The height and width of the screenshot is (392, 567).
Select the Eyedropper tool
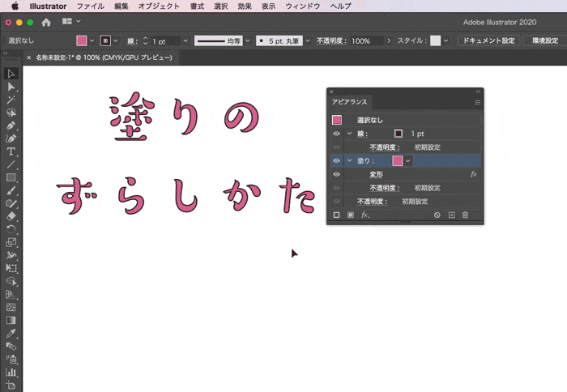[11, 333]
